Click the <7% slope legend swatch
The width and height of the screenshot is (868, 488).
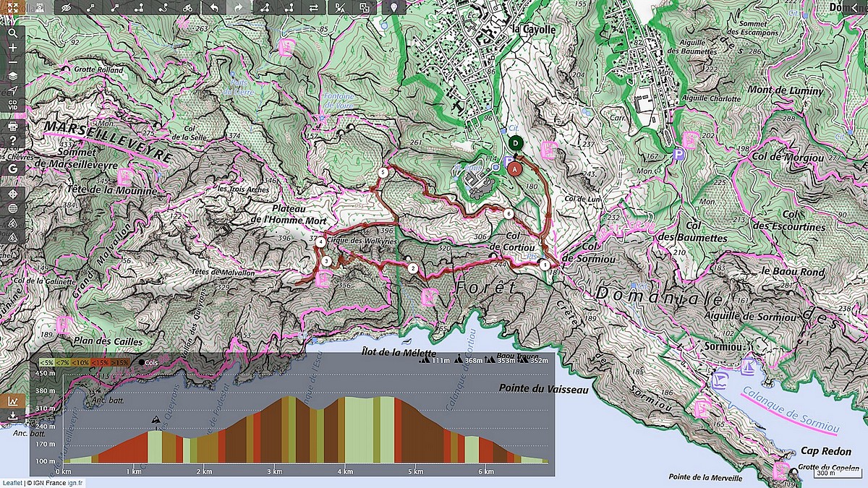[x=64, y=361]
